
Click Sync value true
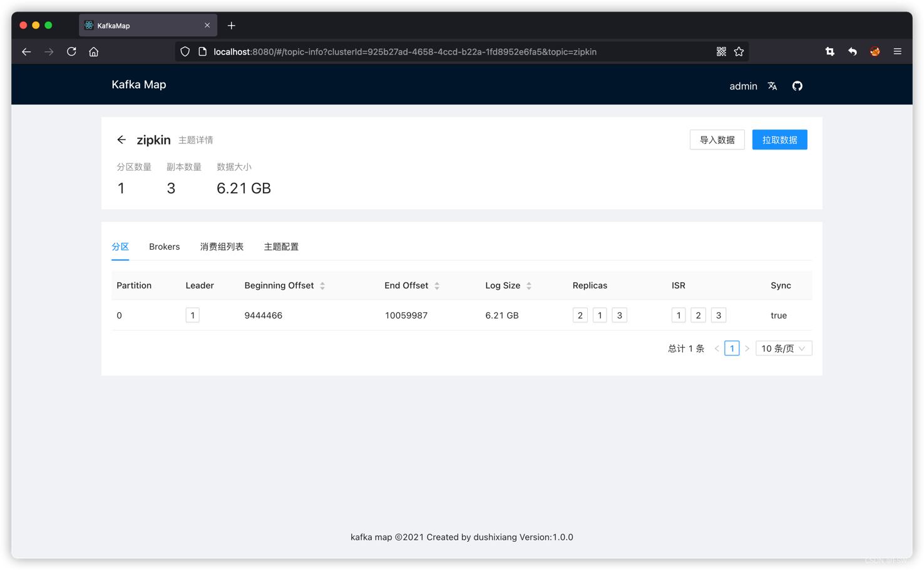click(779, 315)
